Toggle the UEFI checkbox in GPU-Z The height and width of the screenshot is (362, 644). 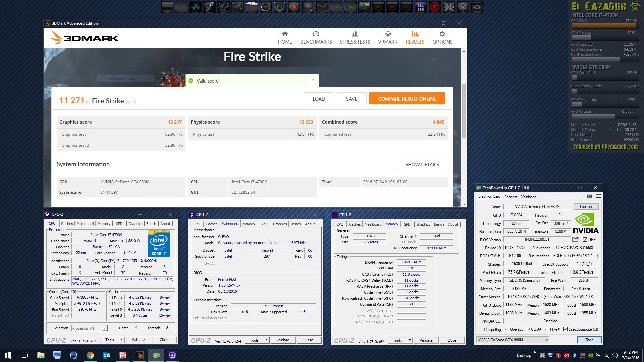[x=585, y=240]
